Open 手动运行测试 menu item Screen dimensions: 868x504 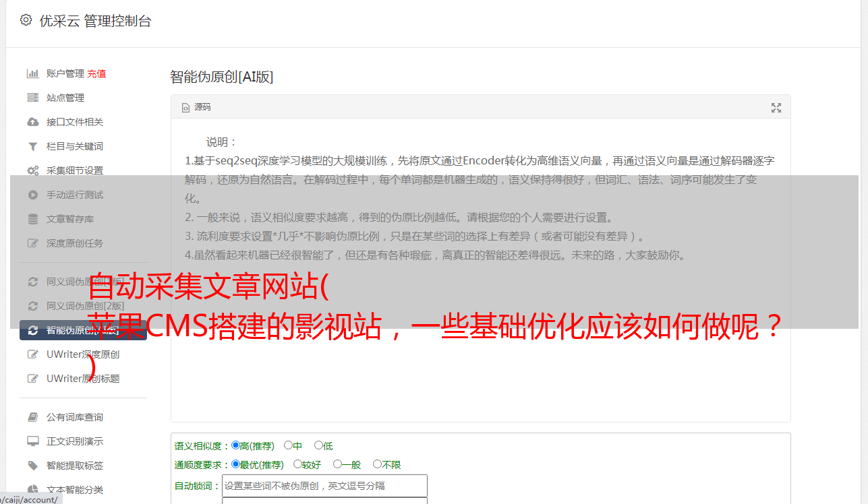pos(75,195)
